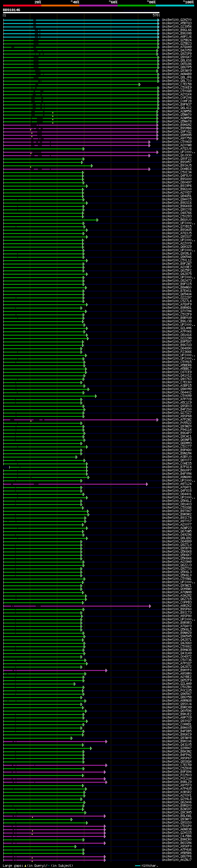Viewport: 197px width, 868px height.
Task: Select the UniRef100_B6SSM4 label
Action: click(x=177, y=843)
